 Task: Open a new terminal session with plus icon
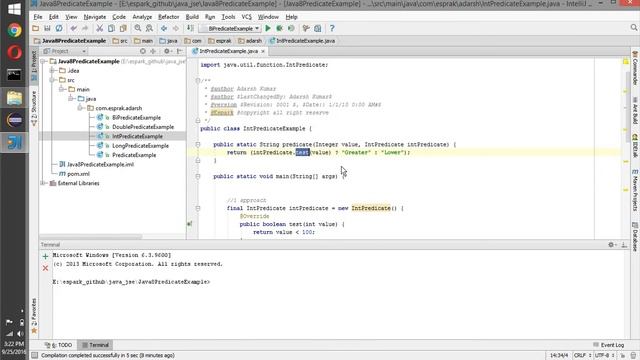[45, 256]
